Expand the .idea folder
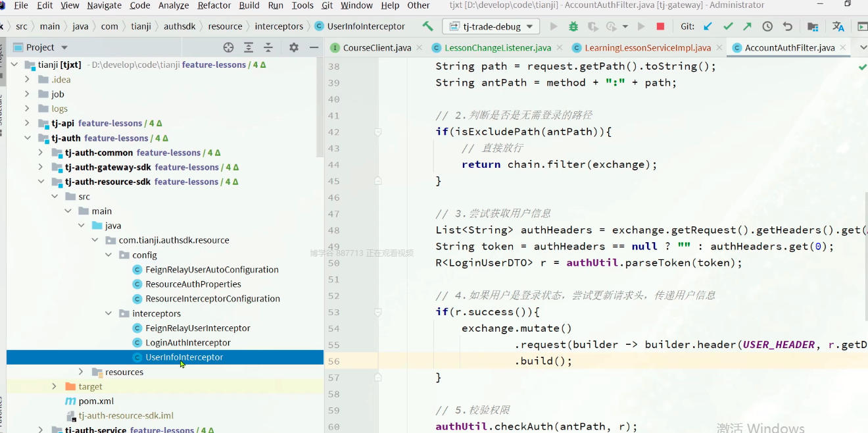The width and height of the screenshot is (868, 433). (27, 80)
